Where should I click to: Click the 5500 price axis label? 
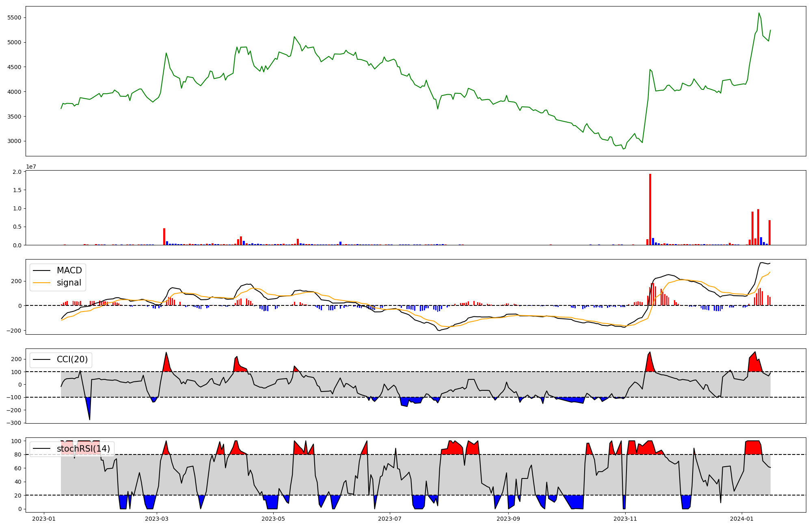pyautogui.click(x=14, y=18)
